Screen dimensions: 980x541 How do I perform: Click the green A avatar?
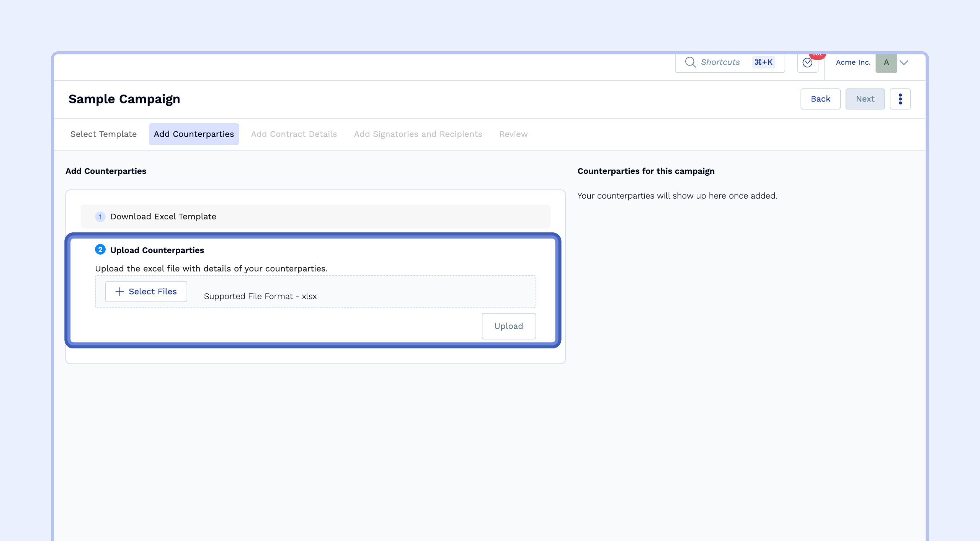point(886,62)
